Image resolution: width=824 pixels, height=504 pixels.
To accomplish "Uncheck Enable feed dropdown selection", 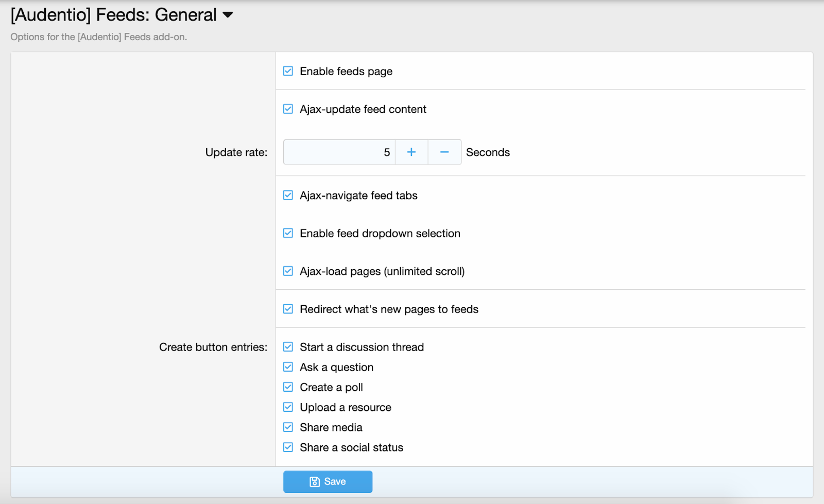I will [288, 233].
